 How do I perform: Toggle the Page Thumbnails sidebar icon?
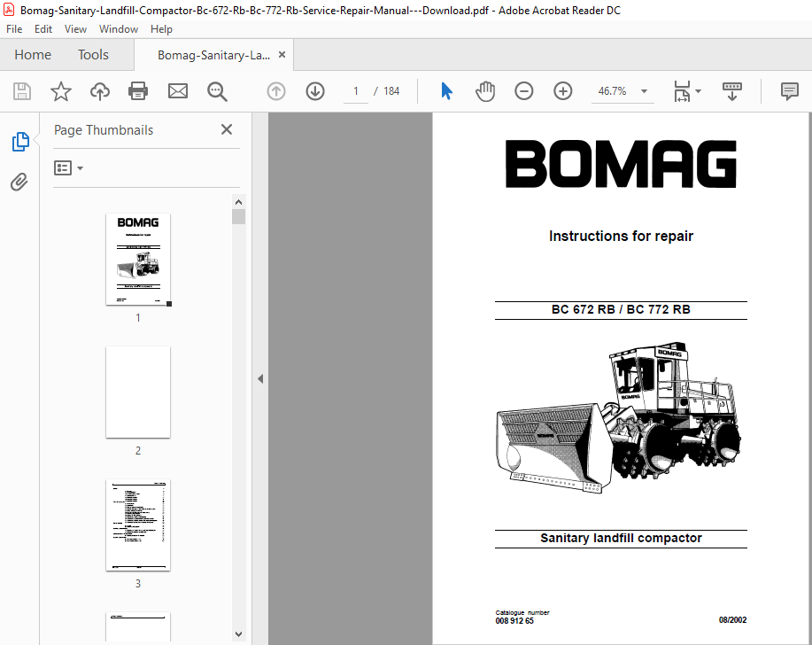20,142
